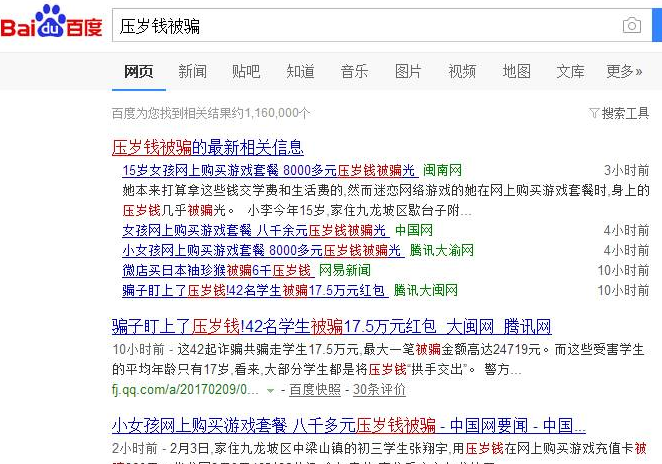The height and width of the screenshot is (464, 662).
Task: Go to the 图片 tab
Action: 408,71
